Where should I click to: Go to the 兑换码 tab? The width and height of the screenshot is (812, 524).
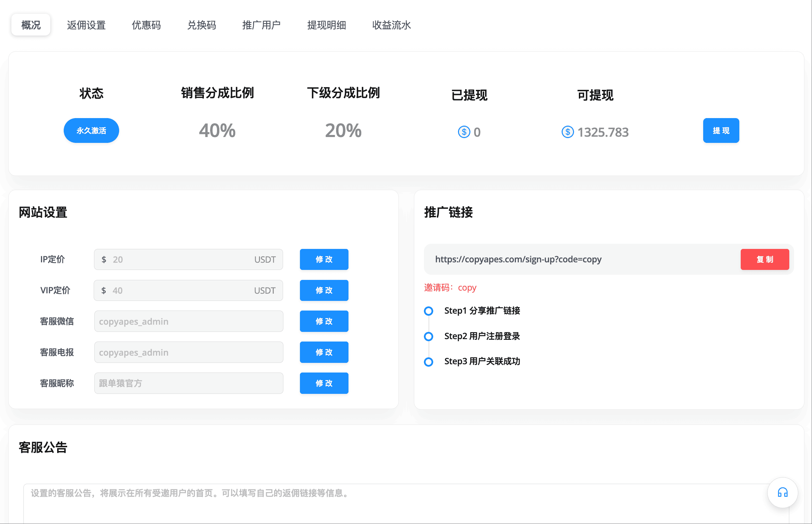point(201,25)
